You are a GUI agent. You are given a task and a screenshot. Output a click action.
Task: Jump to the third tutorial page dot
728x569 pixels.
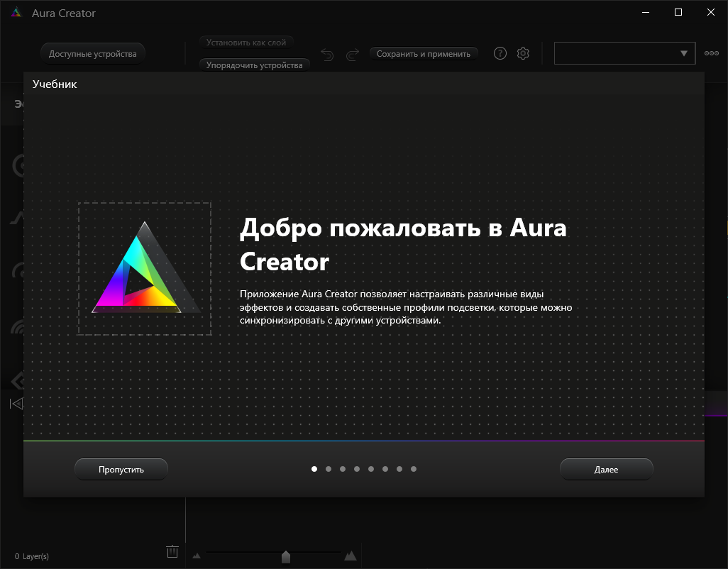tap(343, 469)
